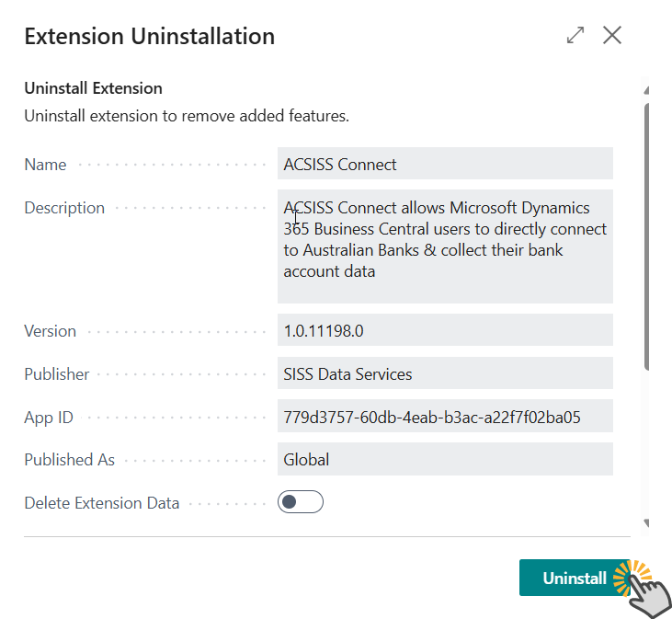This screenshot has width=672, height=619.
Task: Click the Delete Extension Data label
Action: pos(101,503)
